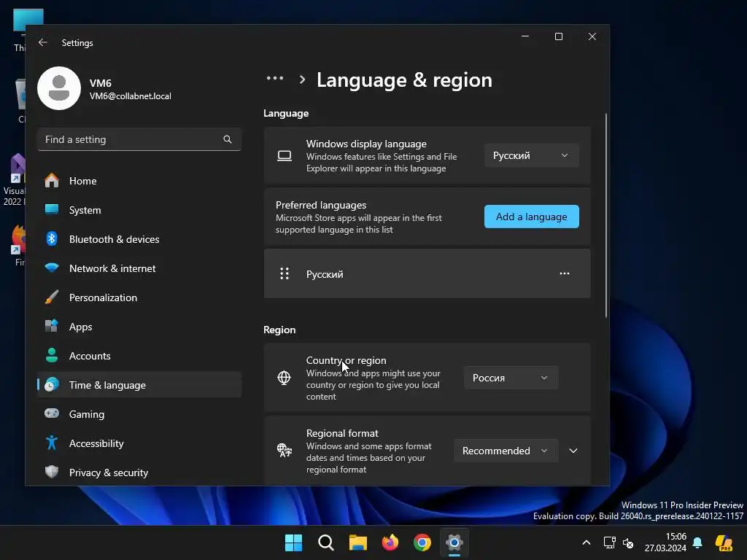Launch Firefox from the taskbar
This screenshot has width=747, height=560.
(390, 542)
